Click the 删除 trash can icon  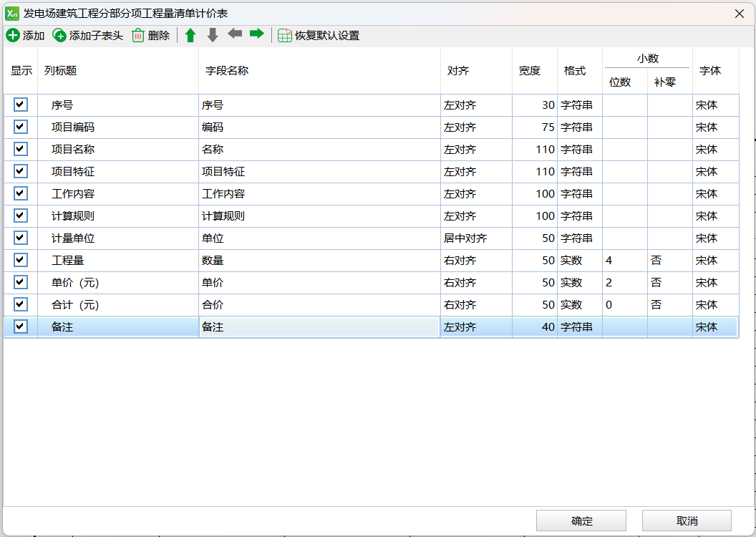[x=138, y=35]
